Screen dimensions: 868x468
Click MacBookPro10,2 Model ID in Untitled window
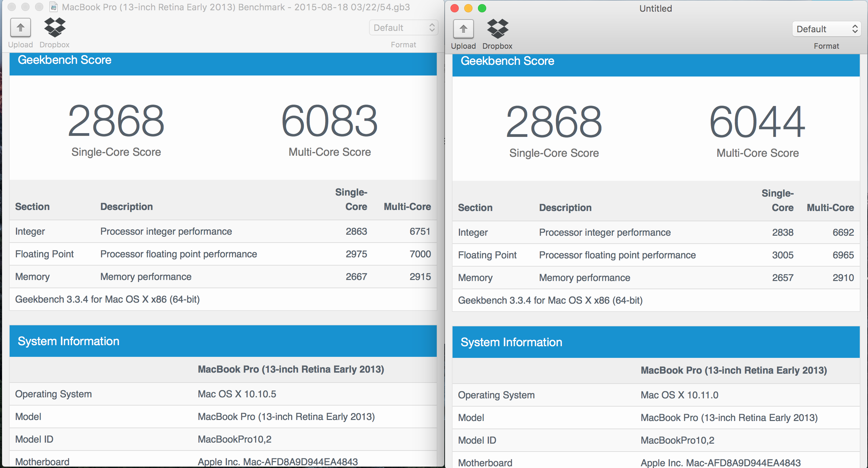tap(677, 440)
